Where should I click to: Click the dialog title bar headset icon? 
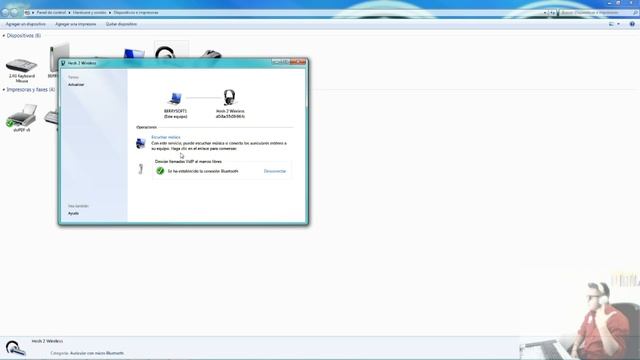point(63,63)
